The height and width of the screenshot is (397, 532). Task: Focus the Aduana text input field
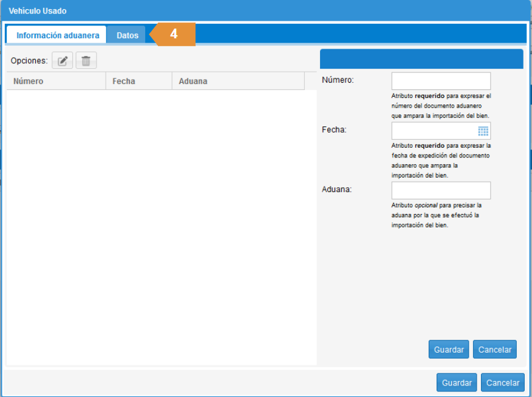point(441,190)
